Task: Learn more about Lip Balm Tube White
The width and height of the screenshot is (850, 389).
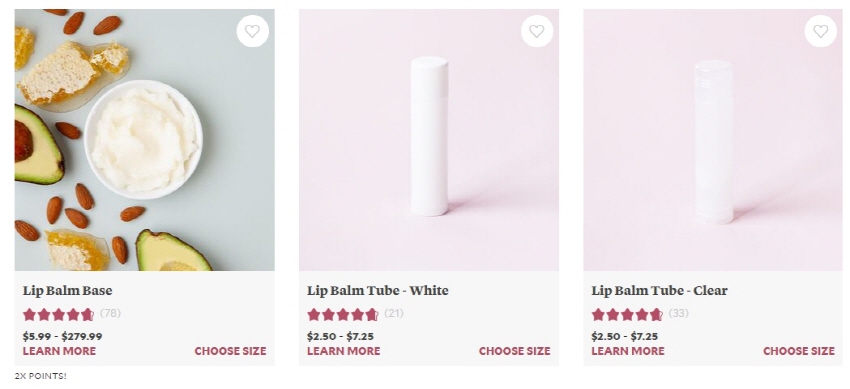Action: (344, 351)
